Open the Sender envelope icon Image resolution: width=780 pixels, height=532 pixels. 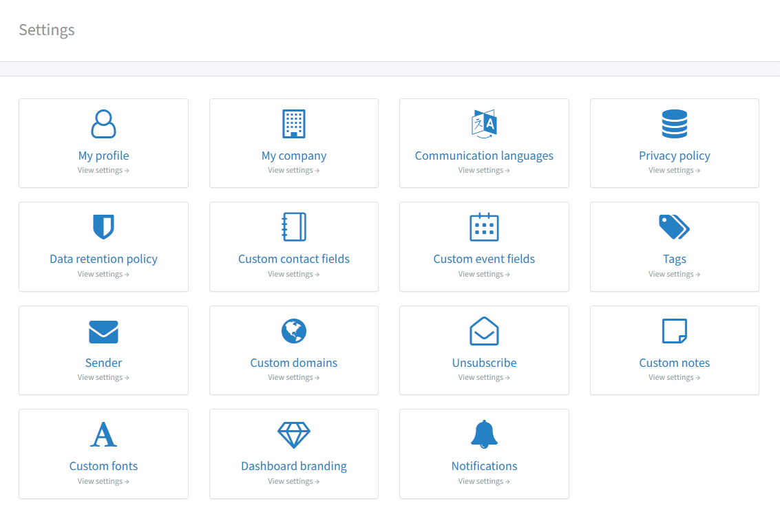coord(103,332)
